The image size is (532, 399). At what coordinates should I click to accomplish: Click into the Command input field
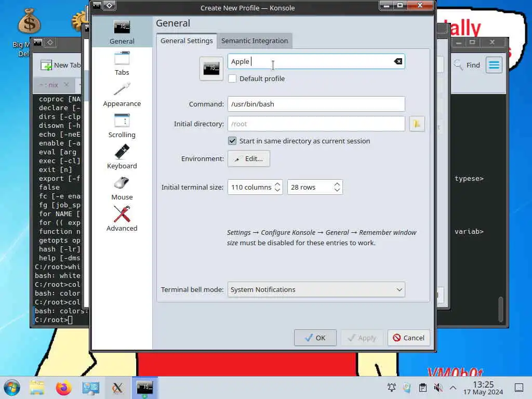point(316,104)
